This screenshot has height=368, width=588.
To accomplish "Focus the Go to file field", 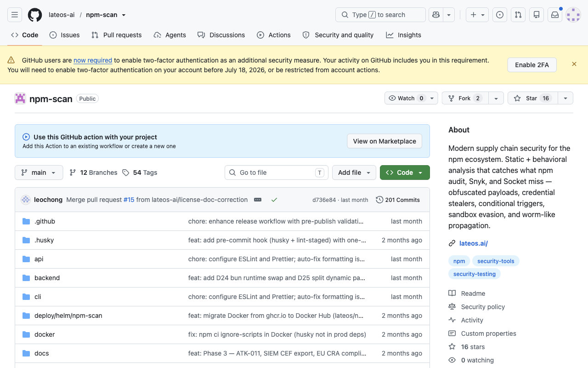I will coord(277,172).
